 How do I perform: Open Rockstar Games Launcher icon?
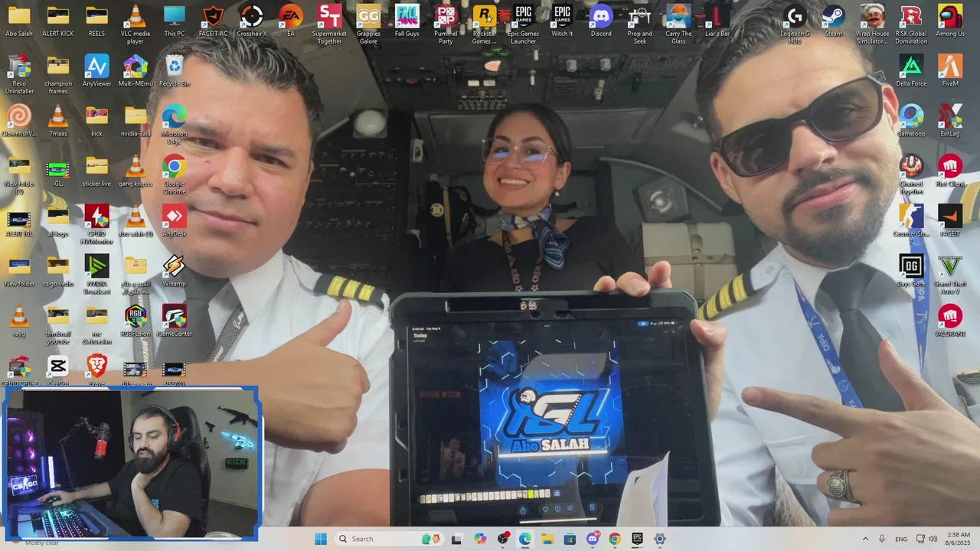point(484,23)
